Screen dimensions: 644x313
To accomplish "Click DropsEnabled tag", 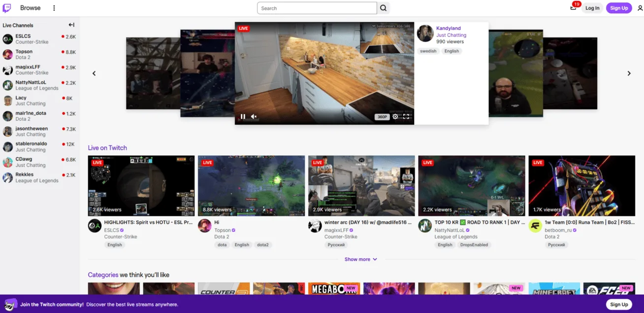I will click(474, 245).
